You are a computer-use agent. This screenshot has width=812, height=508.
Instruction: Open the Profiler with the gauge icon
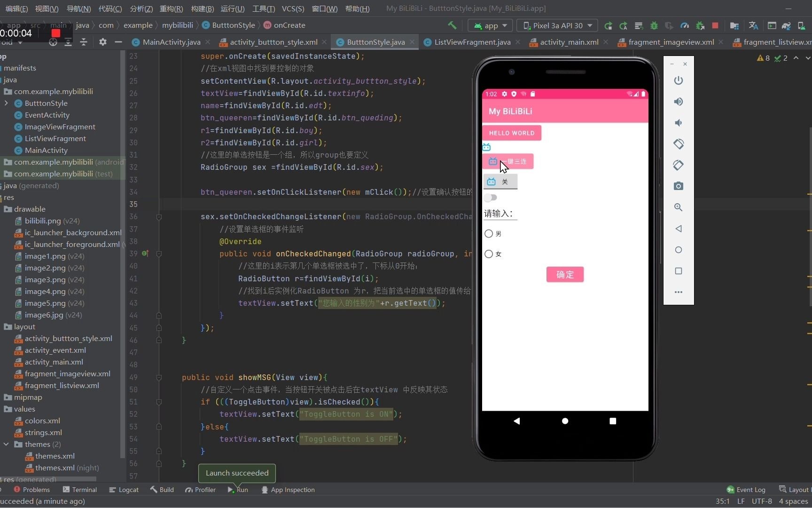pyautogui.click(x=685, y=25)
